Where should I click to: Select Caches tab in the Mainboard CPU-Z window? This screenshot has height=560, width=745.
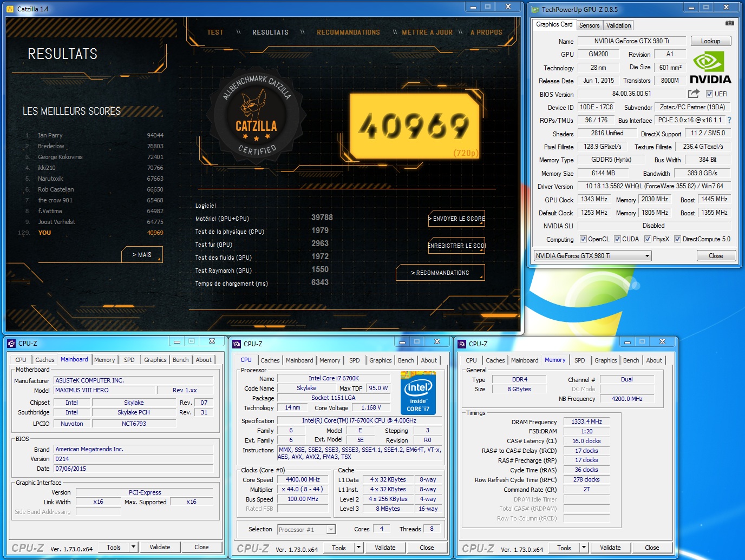(45, 360)
